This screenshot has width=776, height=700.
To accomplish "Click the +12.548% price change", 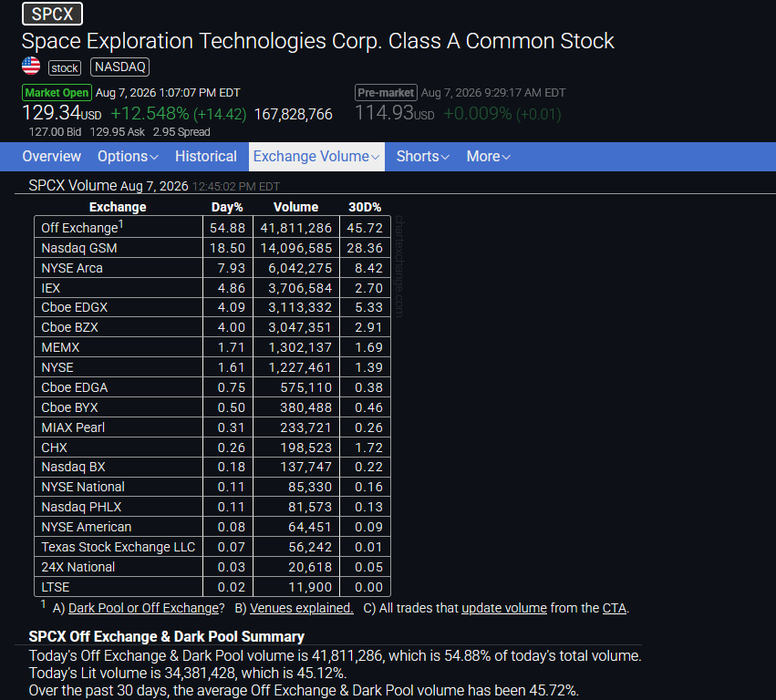I will coord(150,114).
